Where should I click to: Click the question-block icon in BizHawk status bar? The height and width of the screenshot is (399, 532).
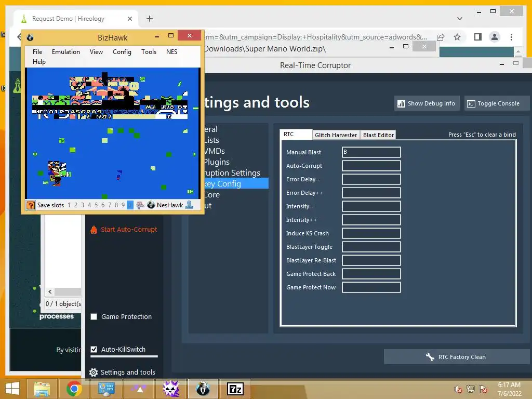point(31,205)
